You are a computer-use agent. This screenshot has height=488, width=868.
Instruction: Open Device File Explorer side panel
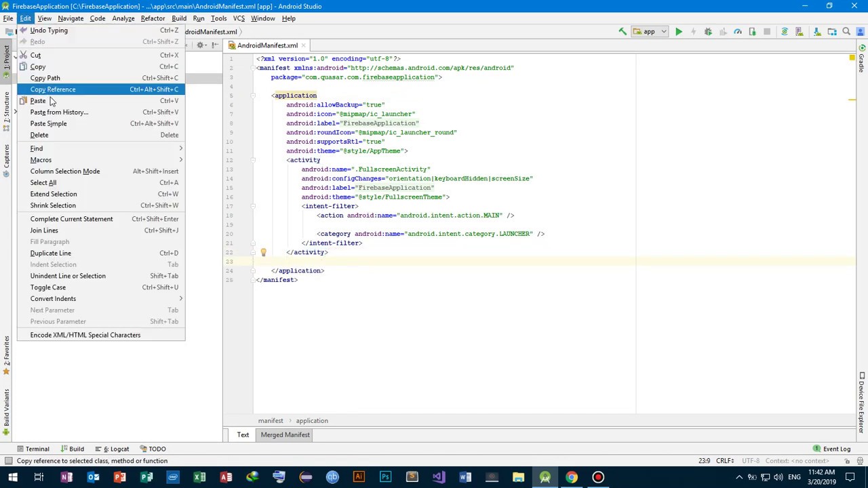pyautogui.click(x=862, y=404)
